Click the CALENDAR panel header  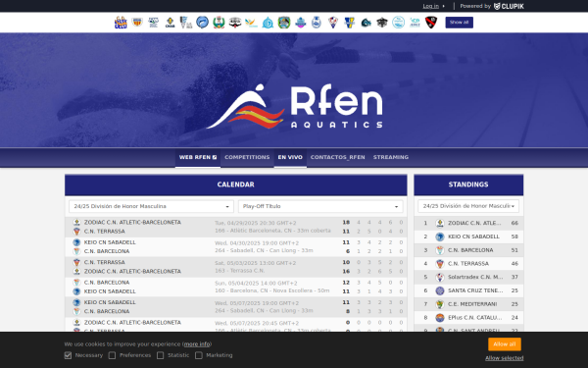click(x=236, y=184)
